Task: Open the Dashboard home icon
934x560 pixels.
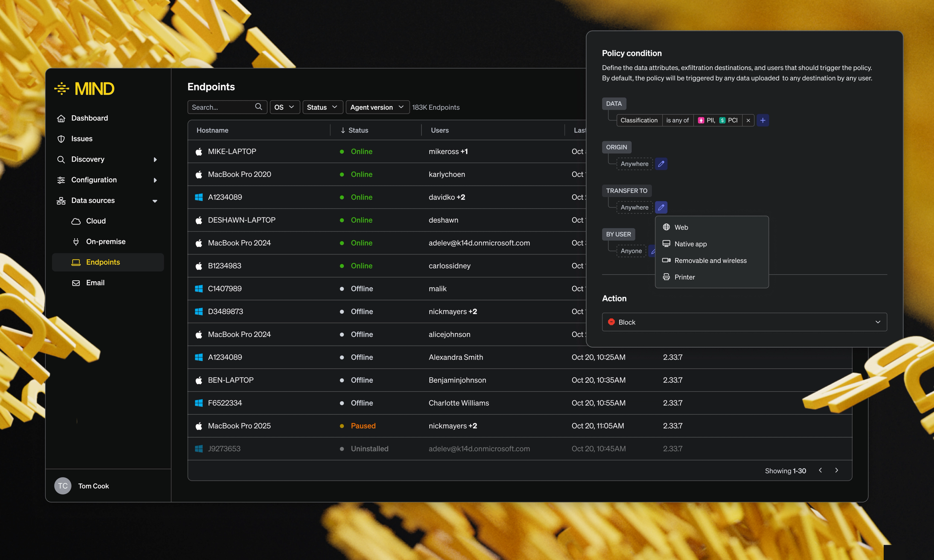Action: coord(61,118)
